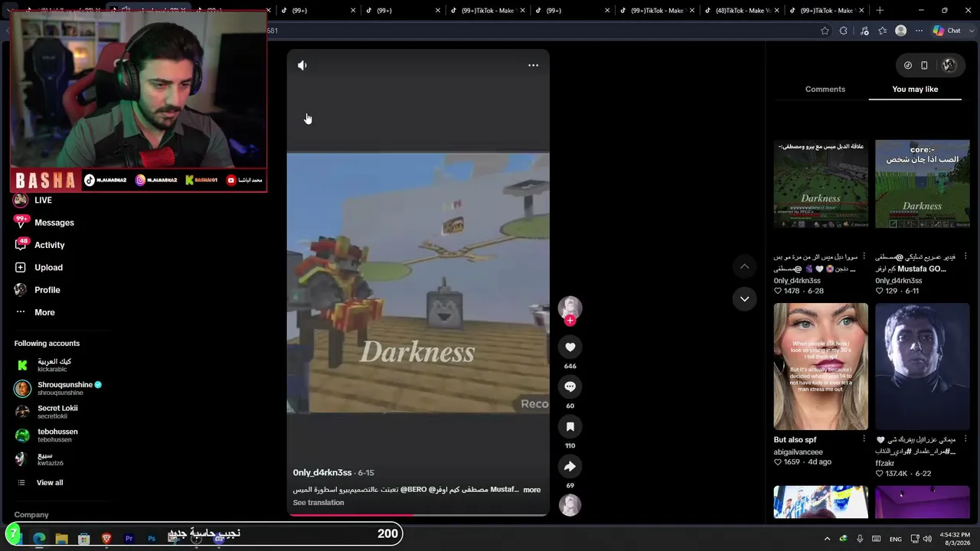This screenshot has width=980, height=551.
Task: Open the volume speaker icon in tray
Action: [x=927, y=539]
